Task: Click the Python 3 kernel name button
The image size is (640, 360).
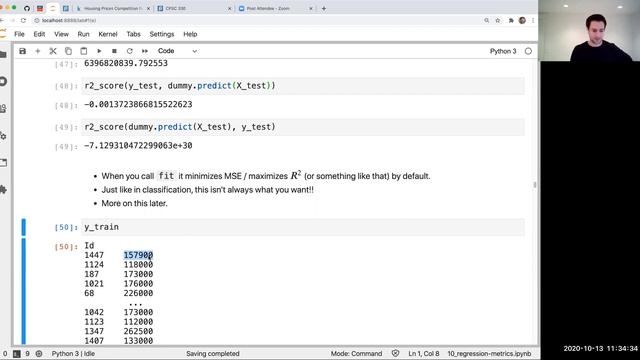Action: pyautogui.click(x=503, y=51)
